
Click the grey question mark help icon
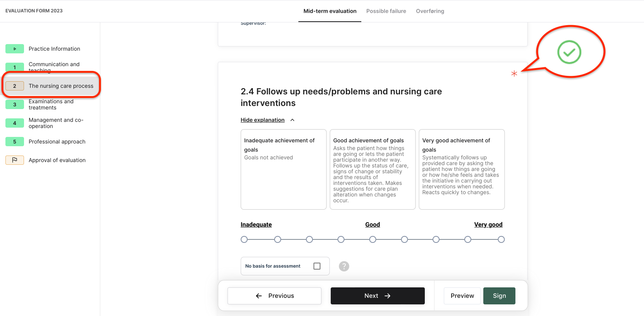[344, 266]
